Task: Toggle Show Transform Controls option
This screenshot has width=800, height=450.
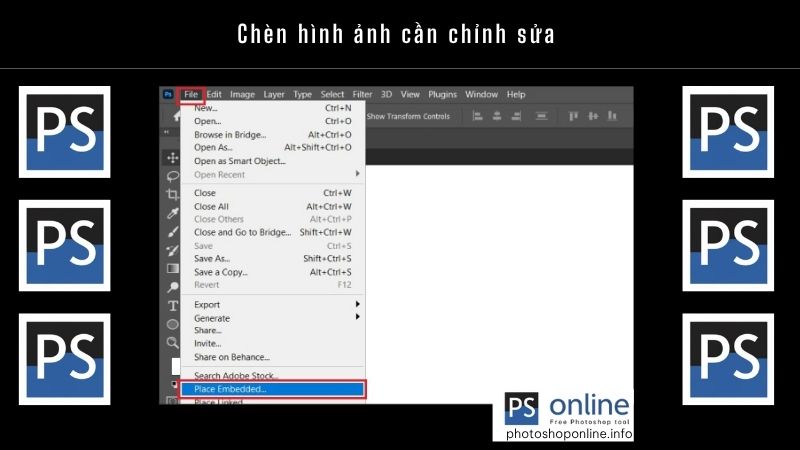Action: (x=408, y=116)
